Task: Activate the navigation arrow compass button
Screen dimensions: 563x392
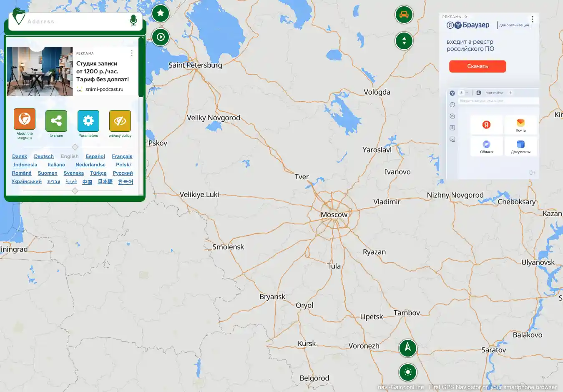Action: (x=407, y=347)
